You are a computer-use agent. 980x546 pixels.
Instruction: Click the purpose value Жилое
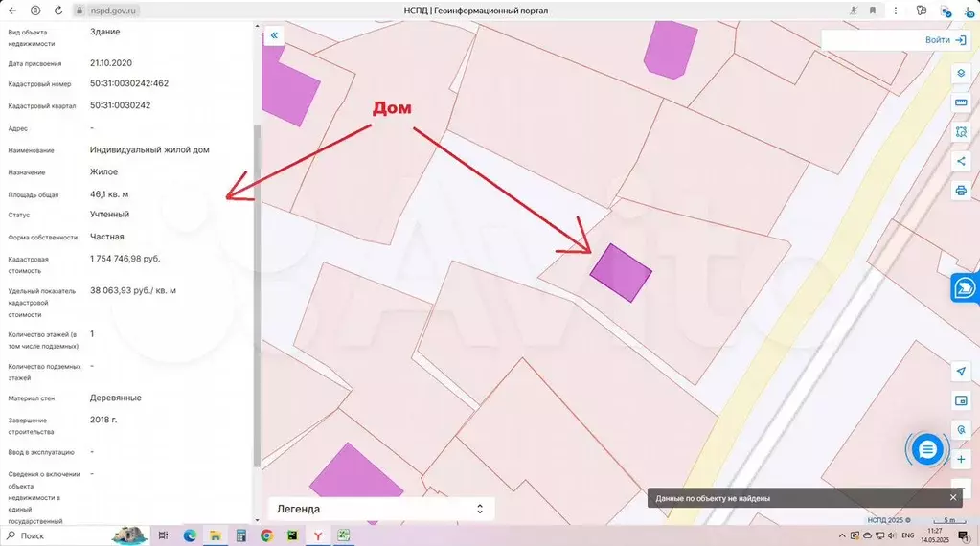[x=103, y=171]
